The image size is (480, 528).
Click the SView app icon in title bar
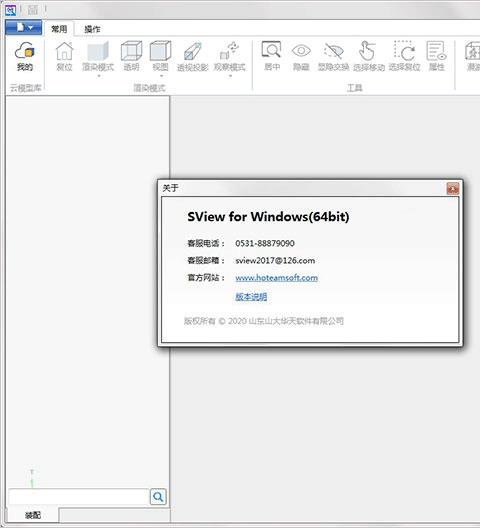click(x=10, y=10)
